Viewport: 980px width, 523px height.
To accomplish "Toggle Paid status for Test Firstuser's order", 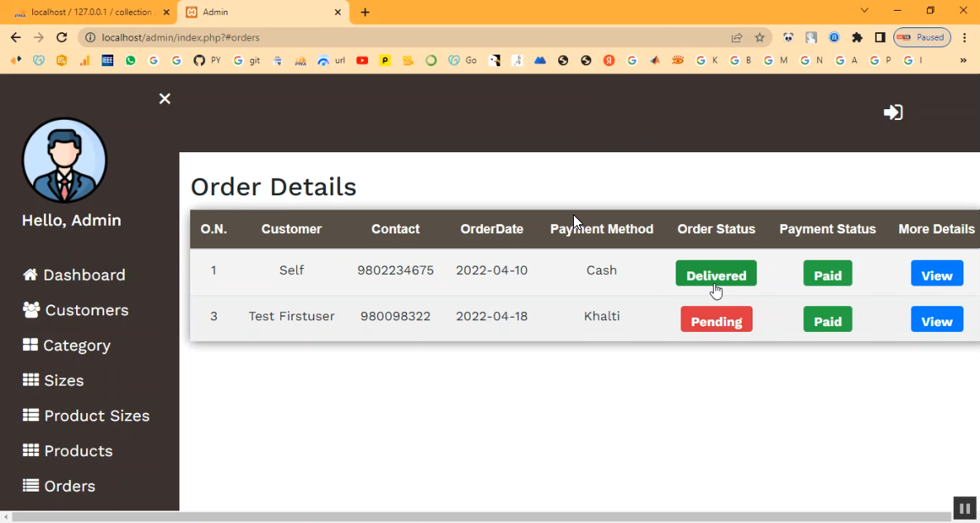I will click(827, 320).
